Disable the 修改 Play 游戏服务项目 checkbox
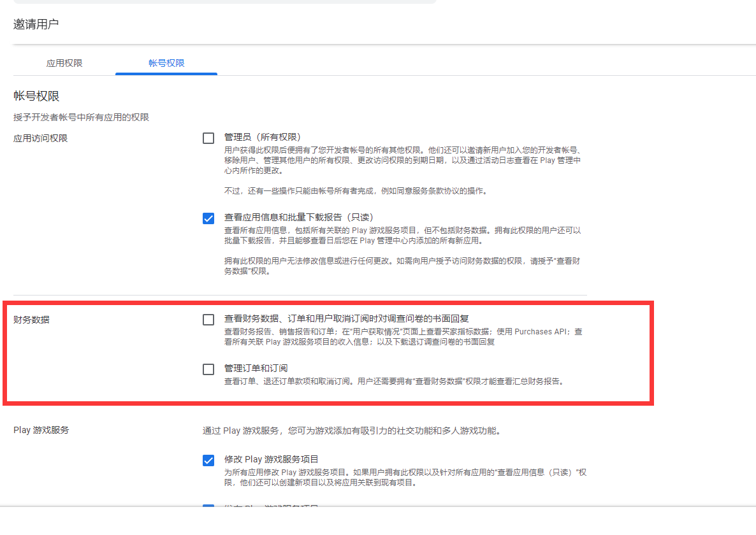The width and height of the screenshot is (756, 535). pos(208,459)
